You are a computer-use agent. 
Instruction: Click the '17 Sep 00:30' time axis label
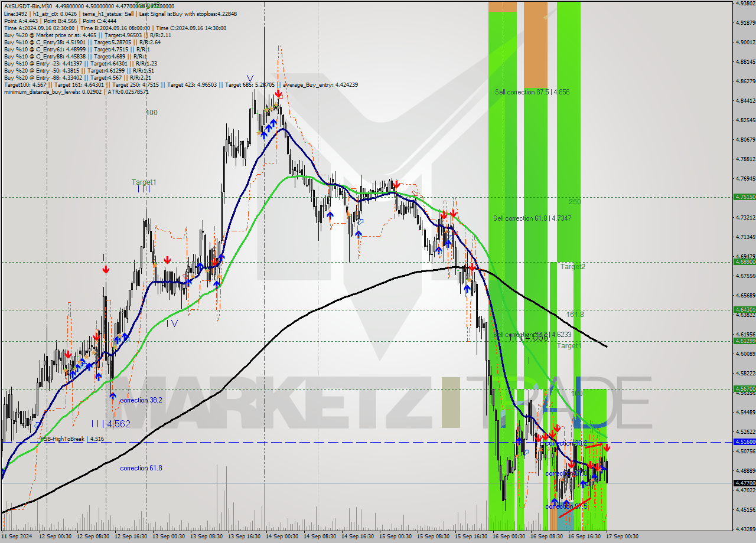622,537
